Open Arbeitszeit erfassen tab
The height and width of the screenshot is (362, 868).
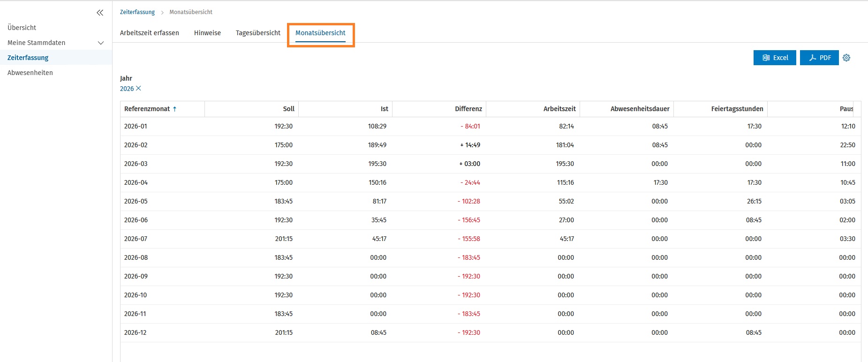150,33
